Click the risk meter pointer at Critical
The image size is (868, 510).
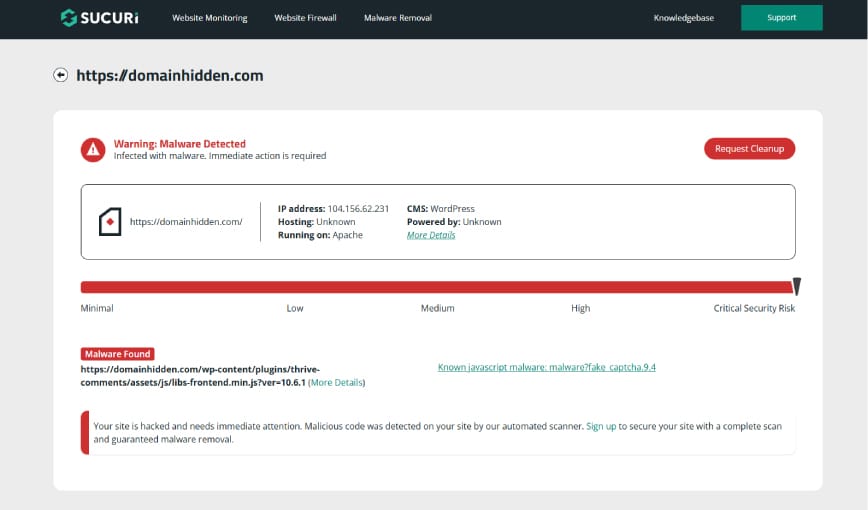pos(797,286)
